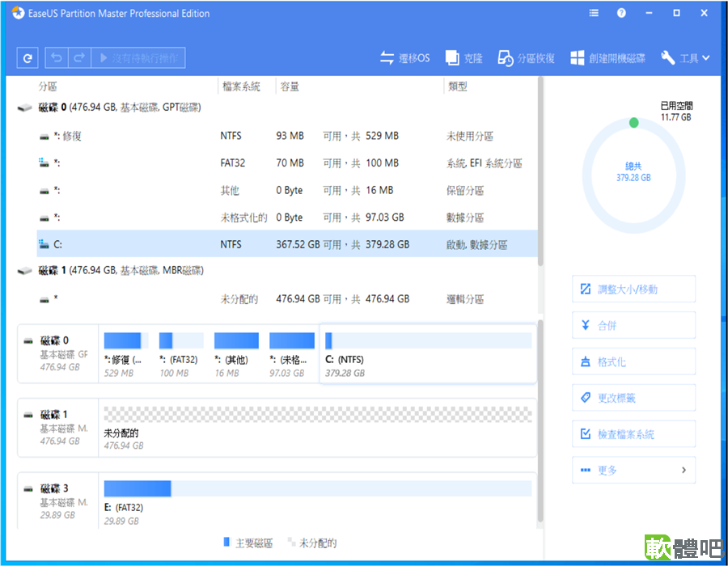Select 修復 529 MB block in disk map
Image resolution: width=728 pixels, height=566 pixels.
point(126,354)
